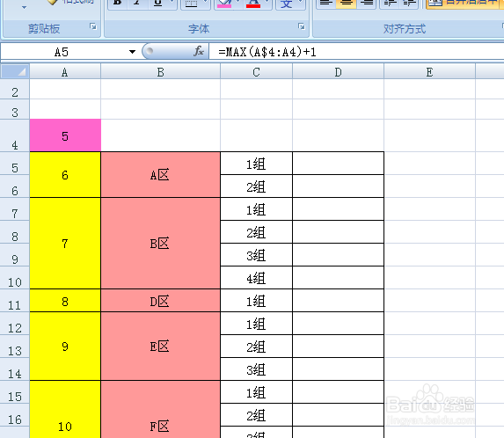Screen dimensions: 504x438
Task: Select row 4 header
Action: (15, 135)
